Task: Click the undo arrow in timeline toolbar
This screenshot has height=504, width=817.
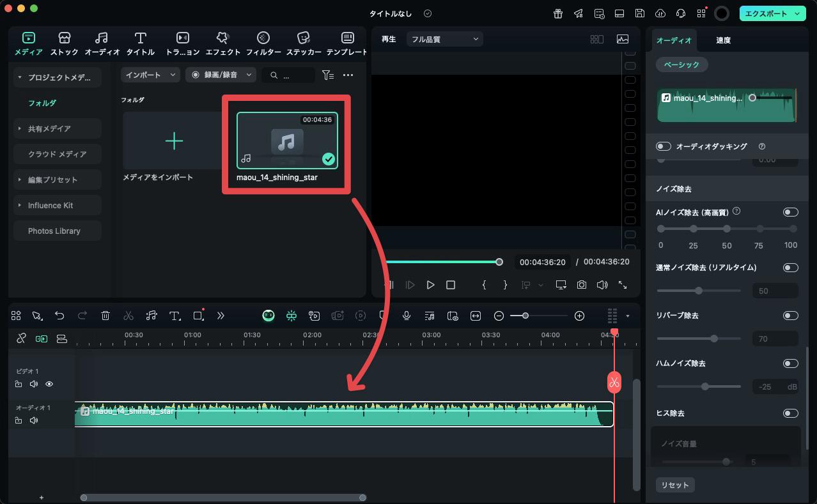Action: (x=59, y=316)
